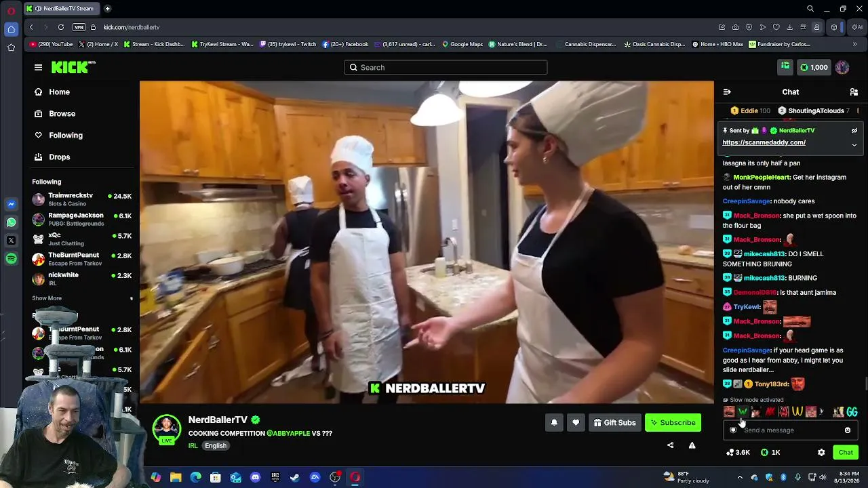Image resolution: width=868 pixels, height=488 pixels.
Task: Collapse the chat panel with arrow icon
Action: [x=727, y=92]
